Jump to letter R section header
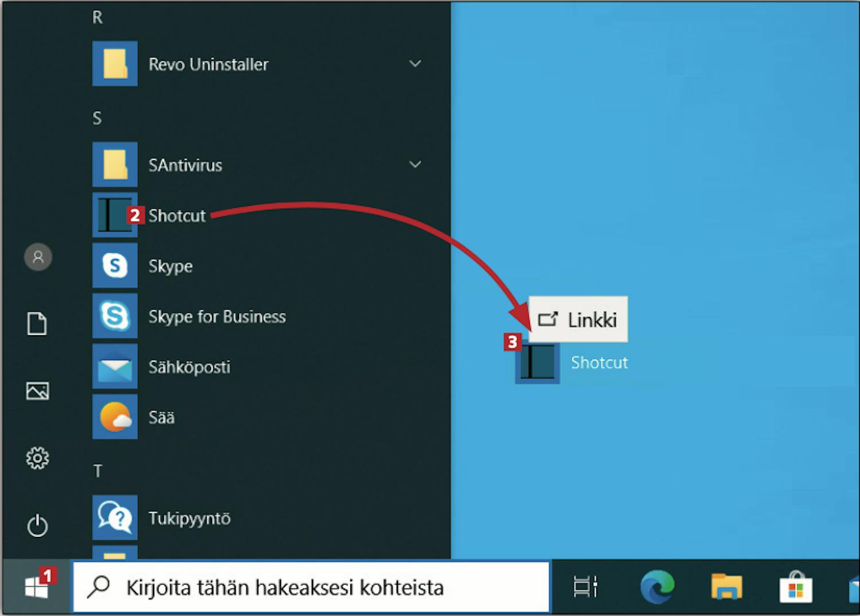Image resolution: width=860 pixels, height=616 pixels. coord(97,18)
